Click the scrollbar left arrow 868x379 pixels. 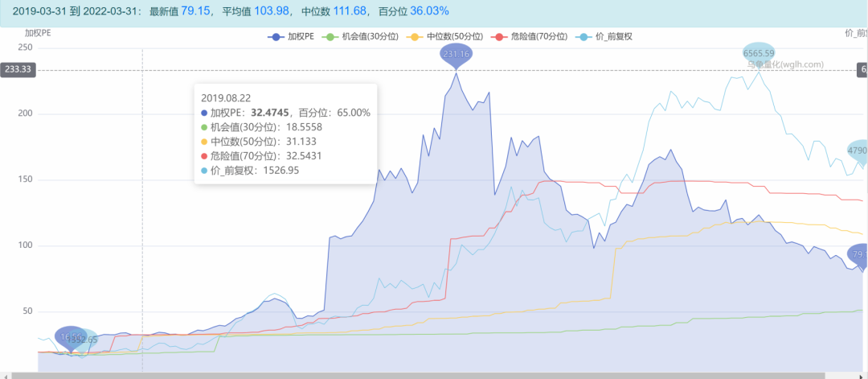[4, 375]
